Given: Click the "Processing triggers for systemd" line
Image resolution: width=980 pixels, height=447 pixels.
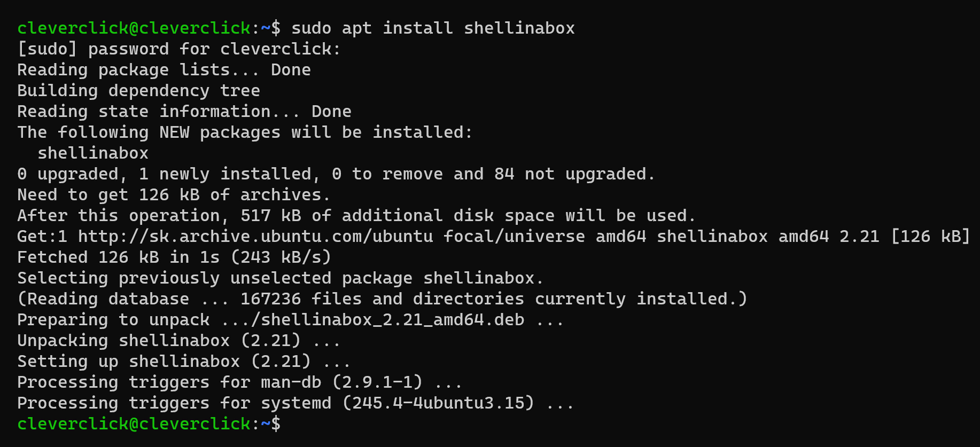Looking at the screenshot, I should 295,403.
